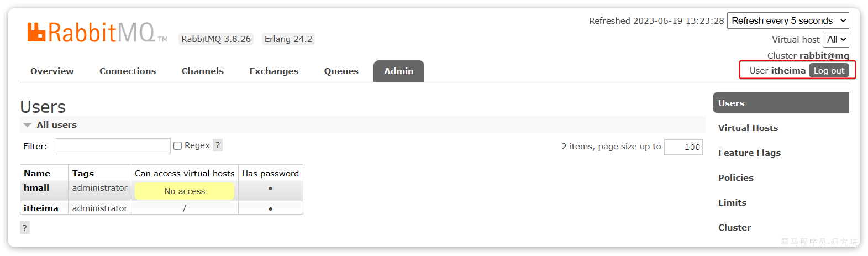
Task: Click the Log out button
Action: 829,71
